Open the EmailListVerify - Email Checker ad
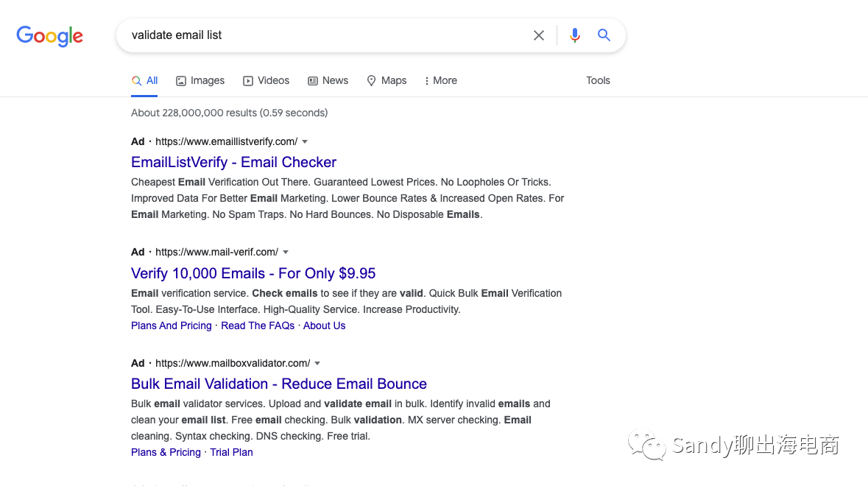Image resolution: width=868 pixels, height=486 pixels. tap(233, 162)
